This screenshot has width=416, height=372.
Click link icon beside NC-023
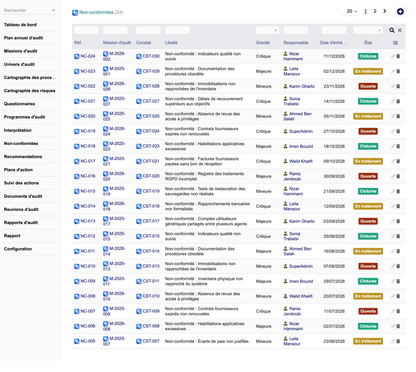(77, 71)
